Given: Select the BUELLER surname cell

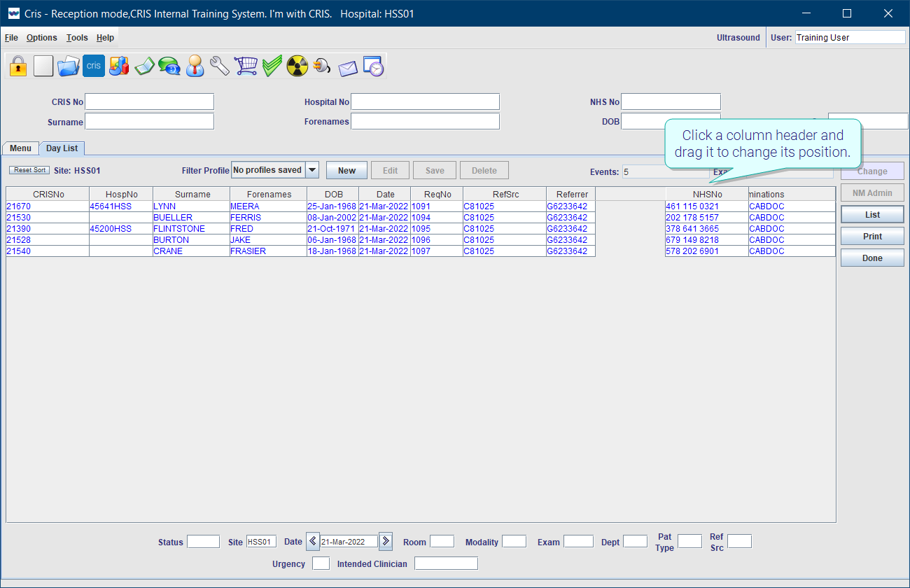Looking at the screenshot, I should pos(191,218).
